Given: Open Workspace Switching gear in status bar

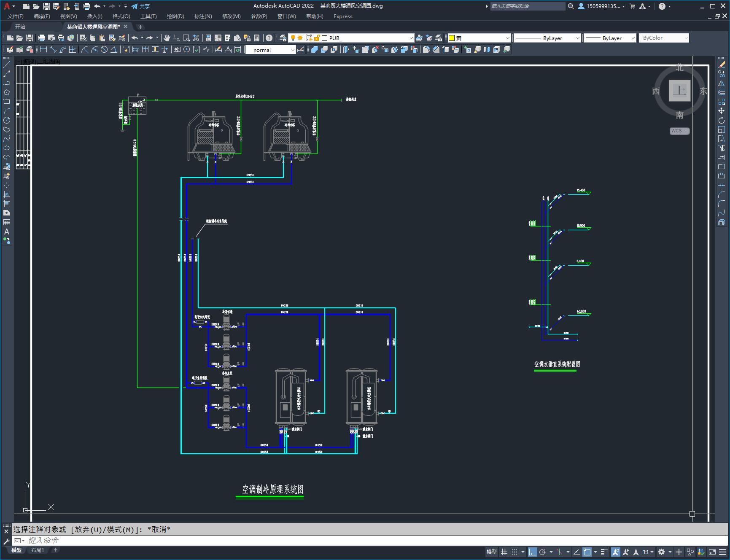Looking at the screenshot, I should coord(662,552).
